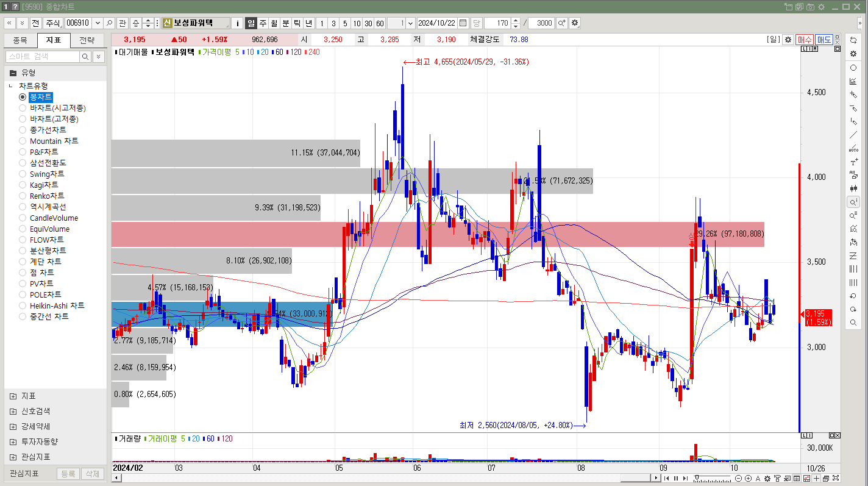This screenshot has height=486, width=868.
Task: Click the zoom-plus icon next to 3000 field
Action: tap(561, 23)
